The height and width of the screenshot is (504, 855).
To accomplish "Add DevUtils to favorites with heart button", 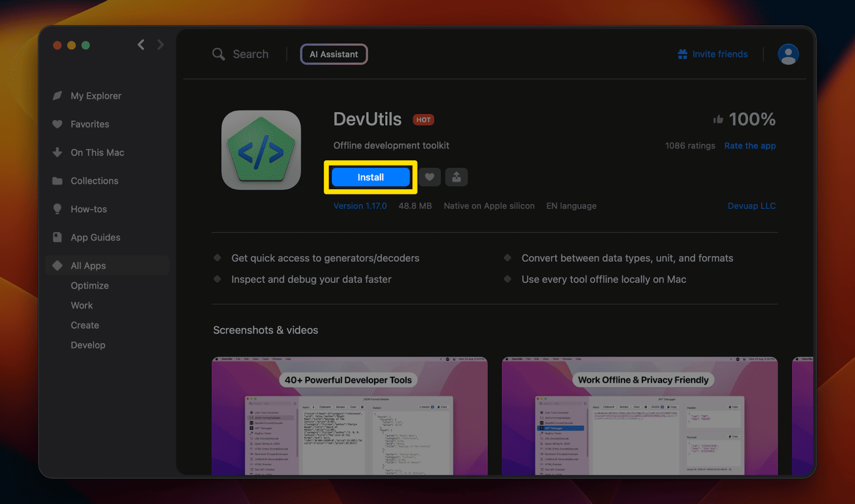I will 430,177.
